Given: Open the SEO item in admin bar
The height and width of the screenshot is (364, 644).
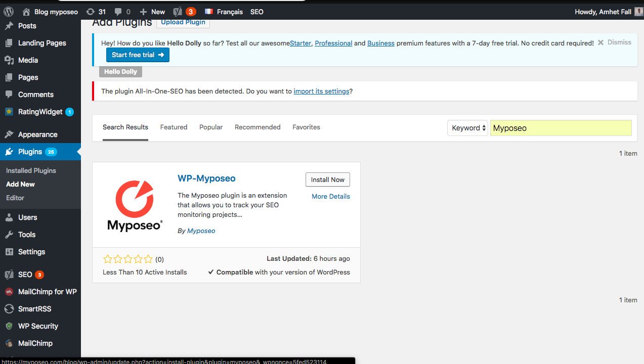Looking at the screenshot, I should coord(257,12).
